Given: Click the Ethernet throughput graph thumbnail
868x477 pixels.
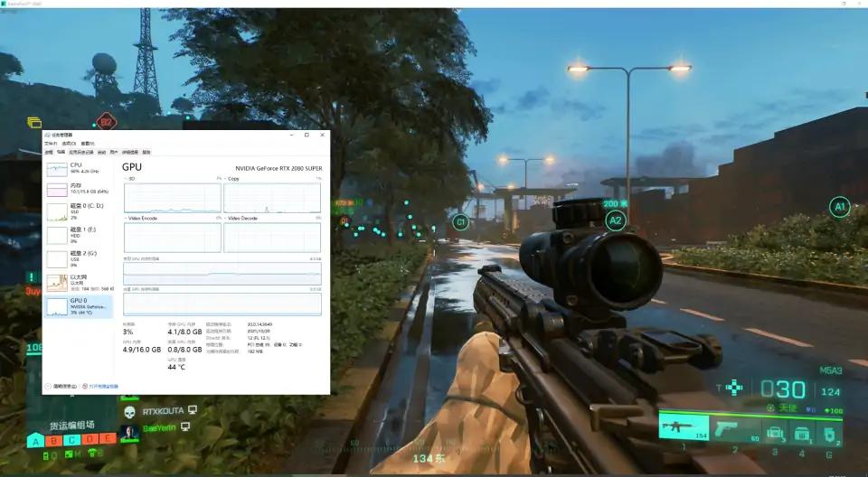Looking at the screenshot, I should [57, 283].
